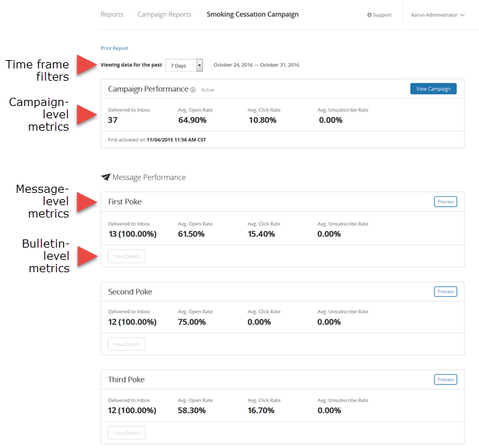The height and width of the screenshot is (448, 479).
Task: Go to Reports breadcrumb
Action: point(112,14)
